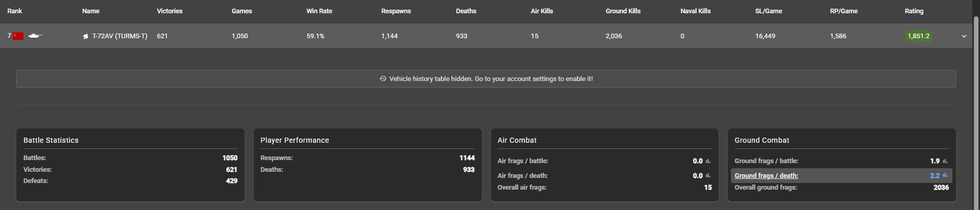Sort by the Rating column header
Screen dimensions: 980x210
pos(914,11)
